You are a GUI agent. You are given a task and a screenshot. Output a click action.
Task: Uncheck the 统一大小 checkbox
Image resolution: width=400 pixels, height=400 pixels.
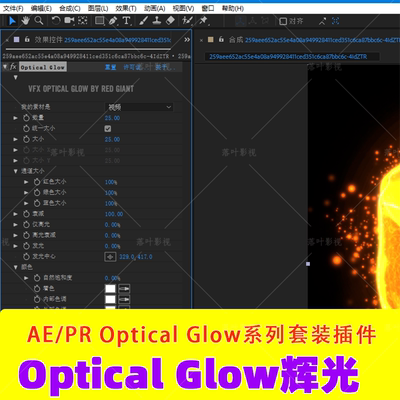(x=108, y=129)
